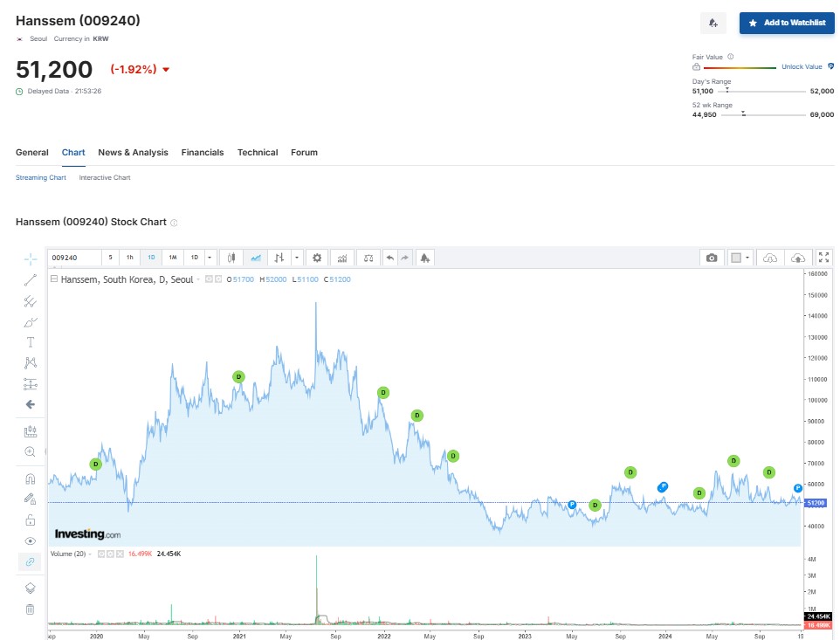Click Day's Range slider marker
This screenshot has width=840, height=640.
pos(727,90)
